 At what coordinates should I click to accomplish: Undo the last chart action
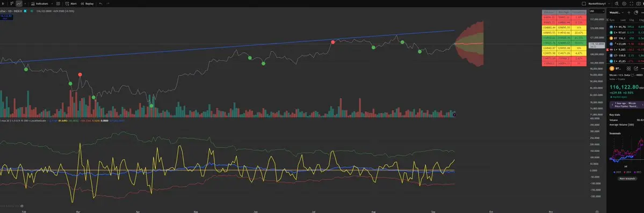point(100,3)
